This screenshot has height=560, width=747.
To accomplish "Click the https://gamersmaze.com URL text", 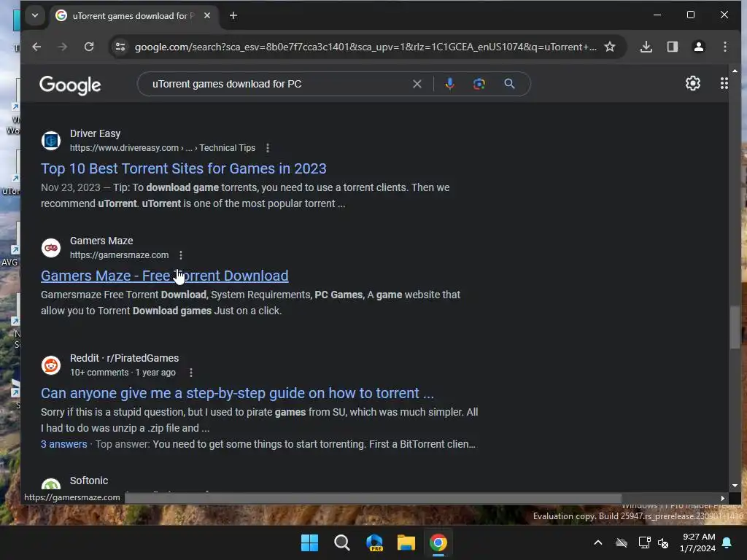I will click(119, 255).
